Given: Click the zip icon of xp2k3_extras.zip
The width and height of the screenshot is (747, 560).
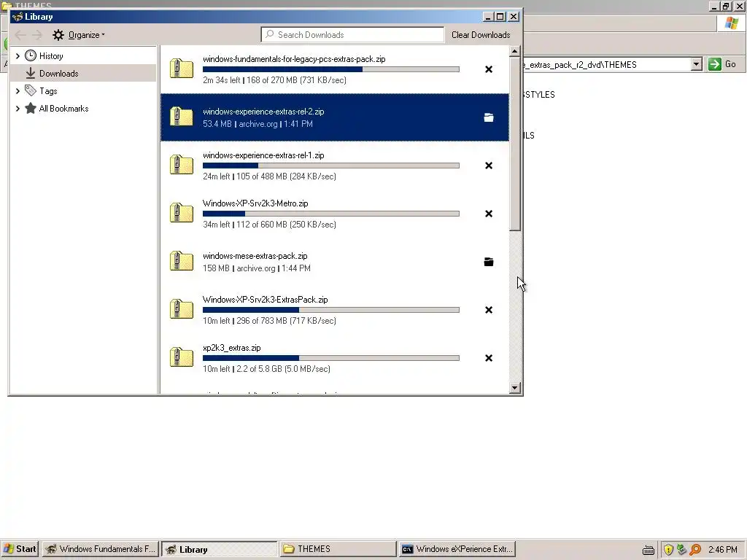Looking at the screenshot, I should click(x=182, y=357).
